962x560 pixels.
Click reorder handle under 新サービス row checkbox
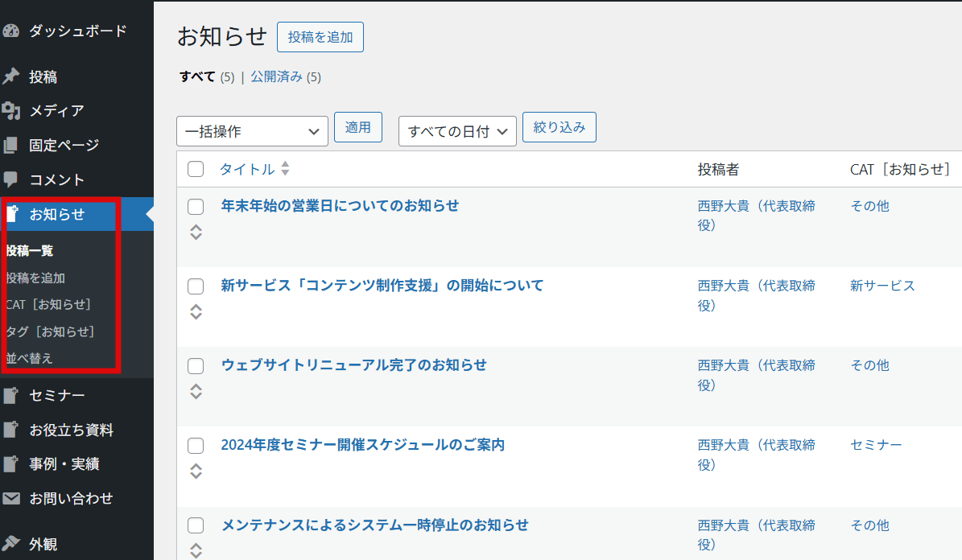coord(196,312)
